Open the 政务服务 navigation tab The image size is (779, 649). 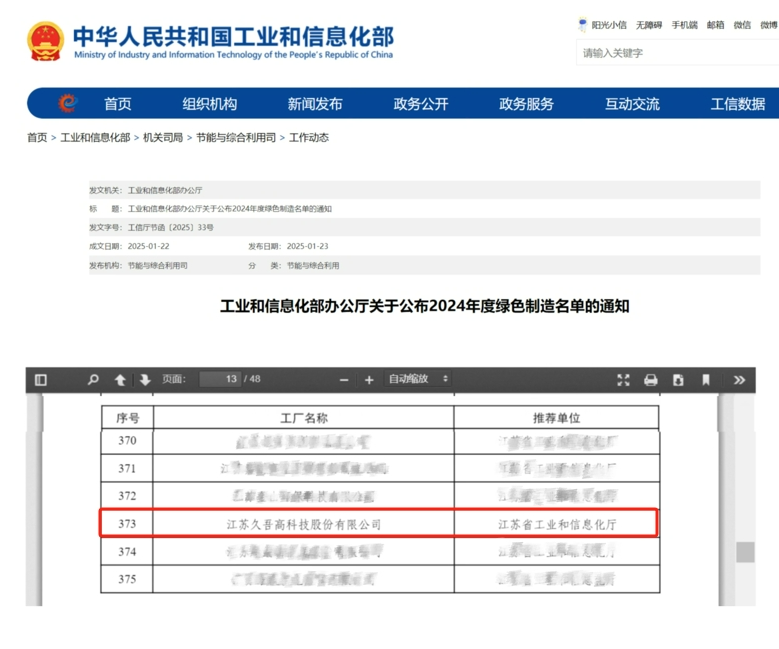pyautogui.click(x=526, y=104)
